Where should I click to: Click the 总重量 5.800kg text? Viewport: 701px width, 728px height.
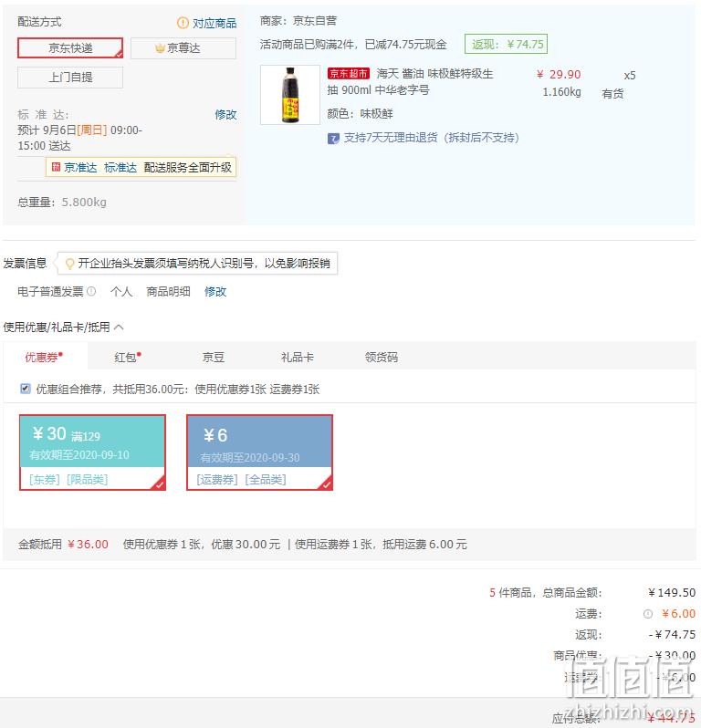point(62,203)
